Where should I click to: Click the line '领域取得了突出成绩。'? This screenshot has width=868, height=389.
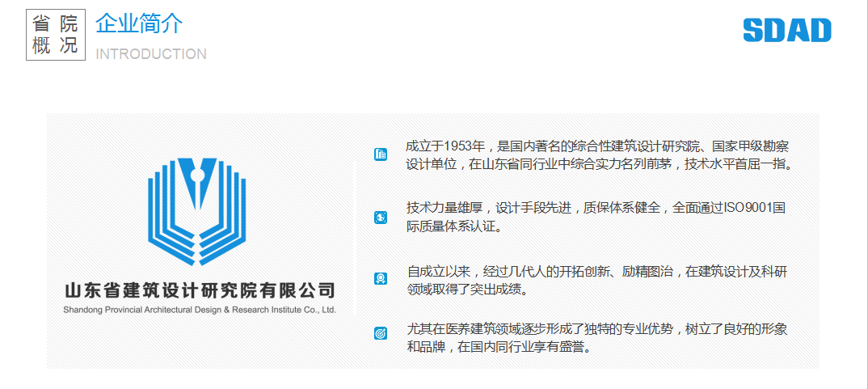pos(468,290)
